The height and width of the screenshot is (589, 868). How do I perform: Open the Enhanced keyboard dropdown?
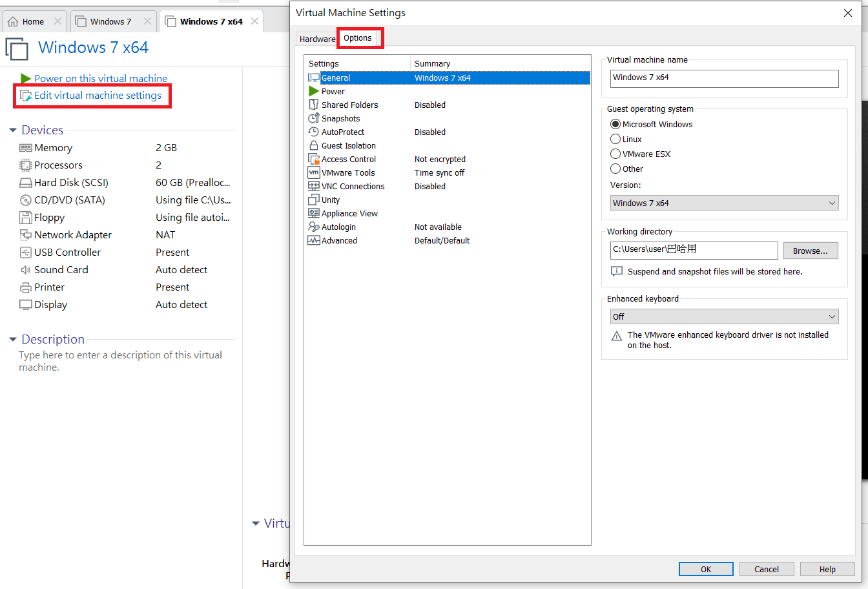(724, 316)
